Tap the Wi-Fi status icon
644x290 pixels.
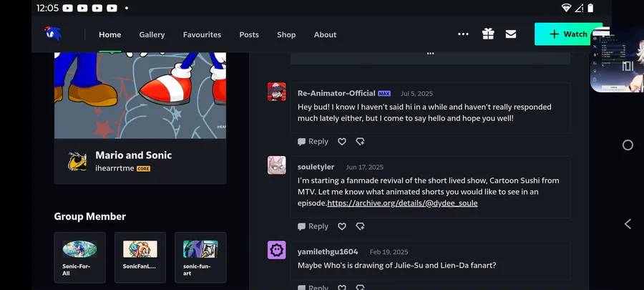[567, 8]
